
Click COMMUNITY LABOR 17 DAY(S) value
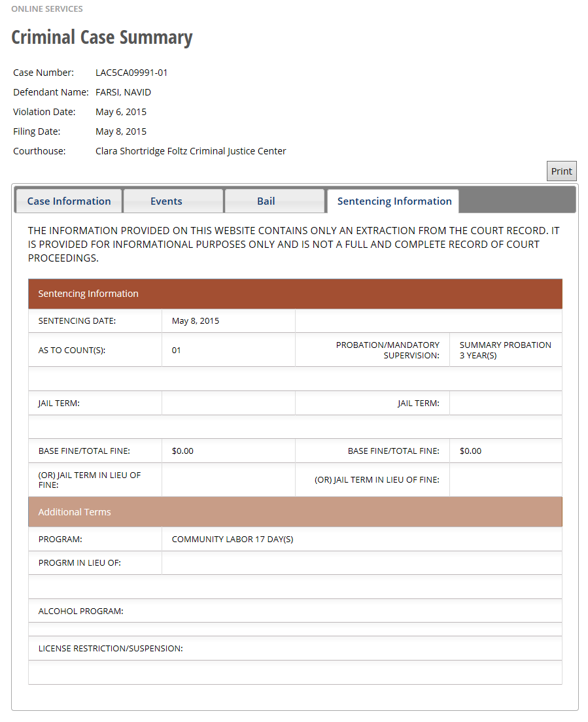click(x=233, y=539)
